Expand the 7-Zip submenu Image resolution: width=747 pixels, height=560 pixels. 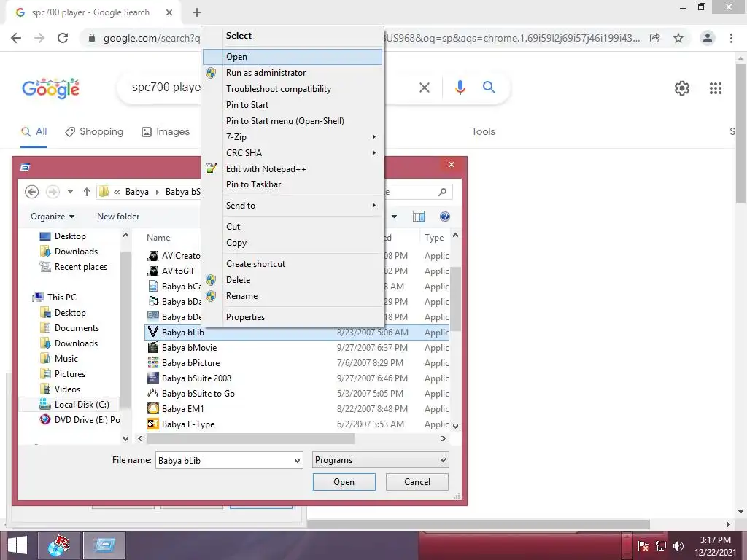click(x=292, y=137)
